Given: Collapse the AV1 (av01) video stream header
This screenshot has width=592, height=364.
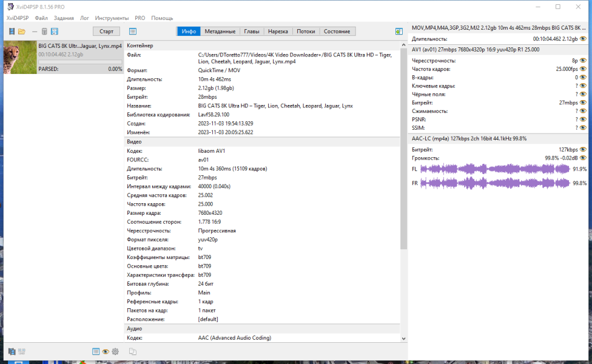Looking at the screenshot, I should click(x=499, y=50).
